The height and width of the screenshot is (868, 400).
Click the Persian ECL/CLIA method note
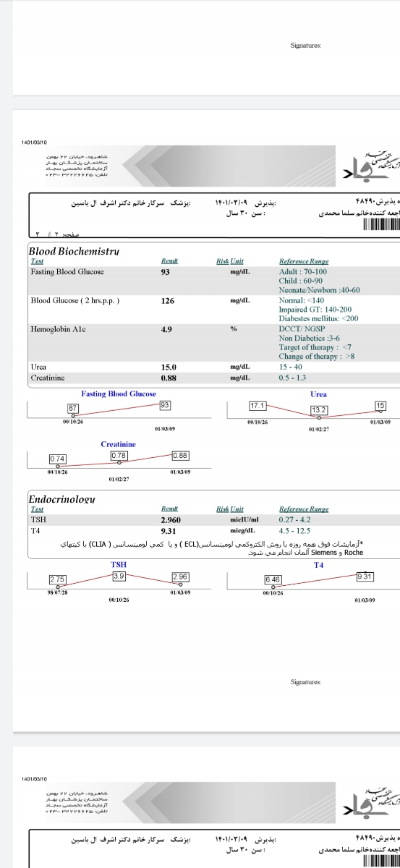214,547
